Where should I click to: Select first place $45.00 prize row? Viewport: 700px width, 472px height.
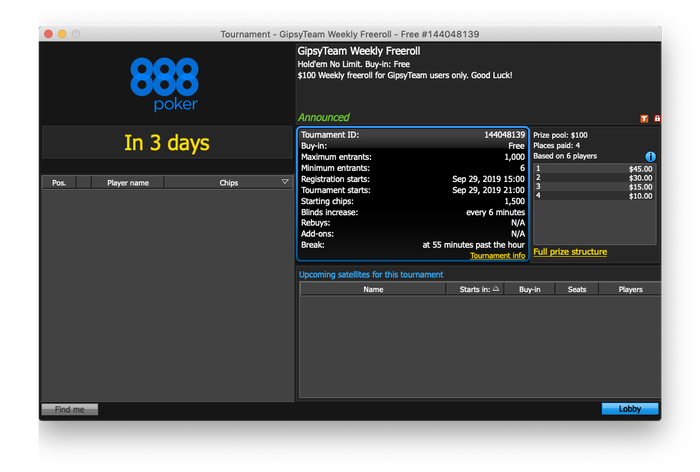click(594, 169)
